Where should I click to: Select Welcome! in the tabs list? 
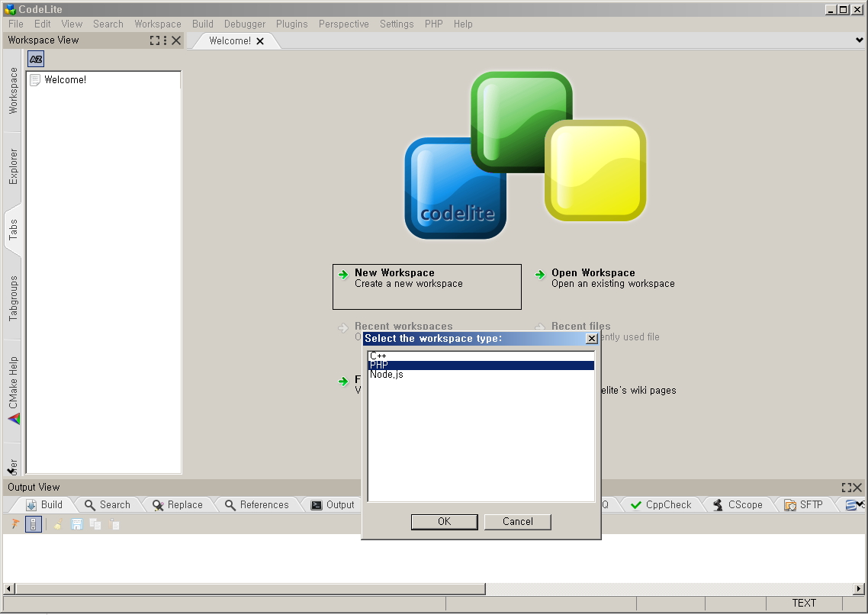(x=66, y=79)
